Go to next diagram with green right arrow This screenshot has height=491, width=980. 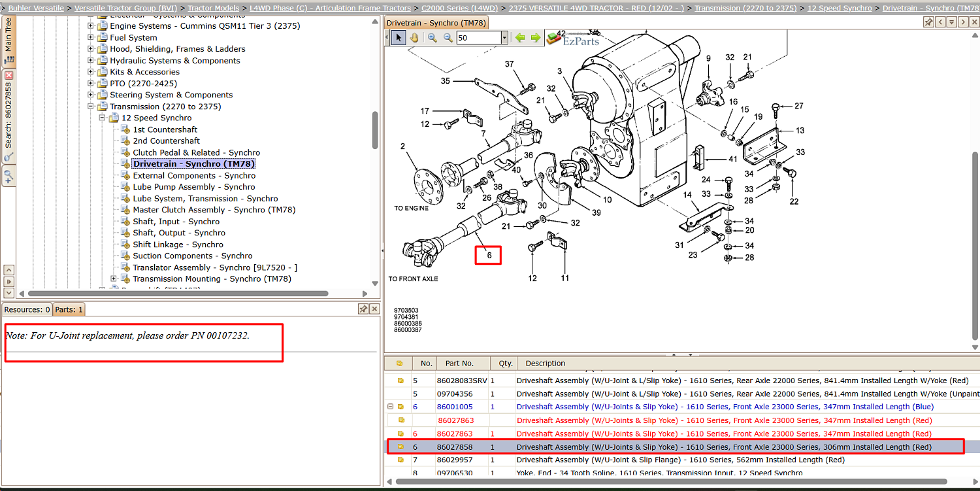coord(536,38)
